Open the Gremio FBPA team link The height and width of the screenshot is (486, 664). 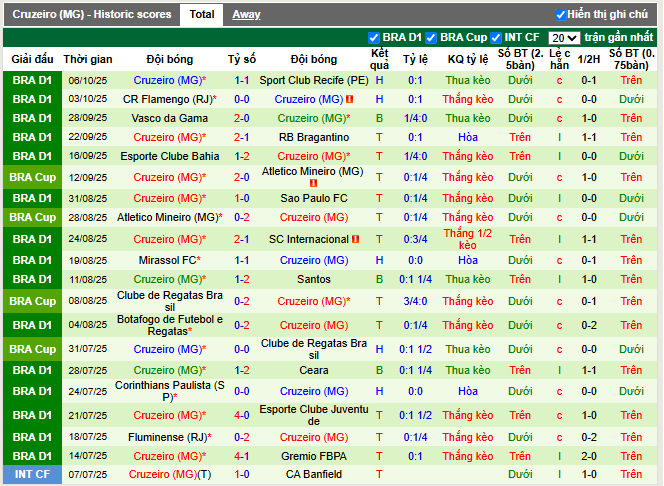click(x=314, y=455)
